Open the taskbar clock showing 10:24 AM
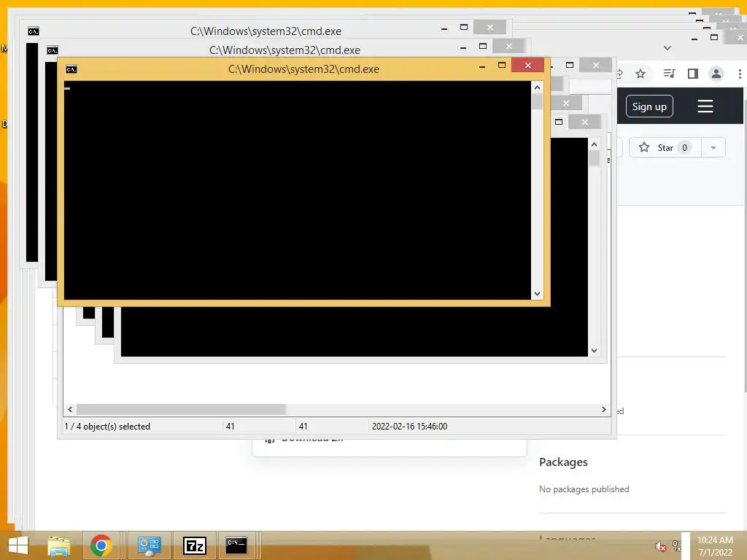Image resolution: width=747 pixels, height=560 pixels. point(715,546)
